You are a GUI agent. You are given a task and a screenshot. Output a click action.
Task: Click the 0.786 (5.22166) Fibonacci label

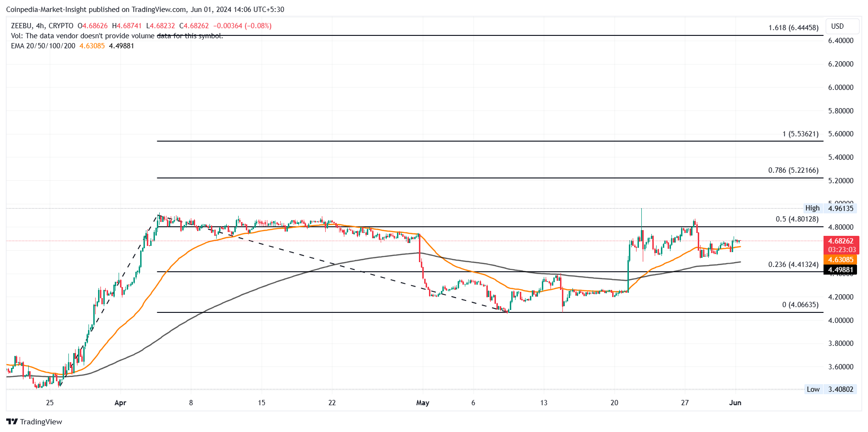click(793, 170)
